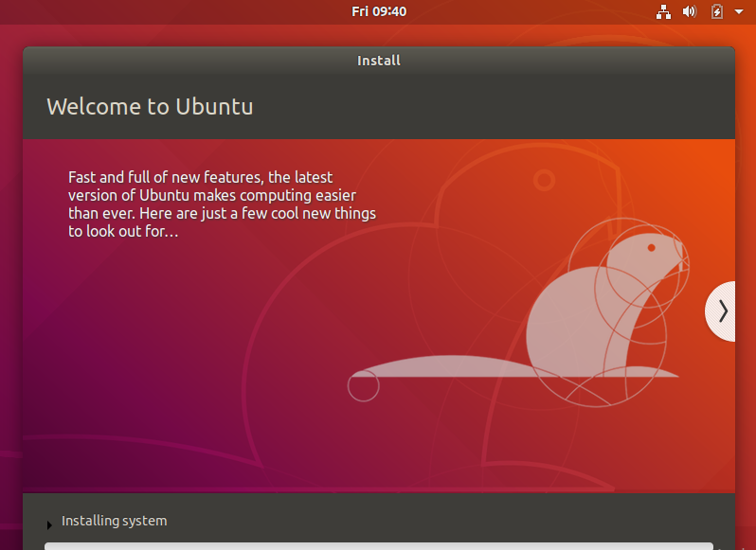Click the volume speaker icon

pos(690,12)
